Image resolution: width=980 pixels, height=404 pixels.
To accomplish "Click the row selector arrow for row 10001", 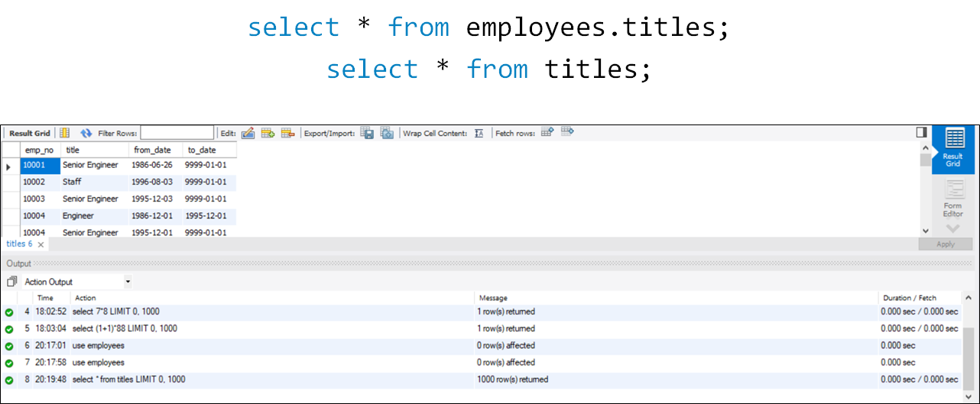I will [10, 166].
